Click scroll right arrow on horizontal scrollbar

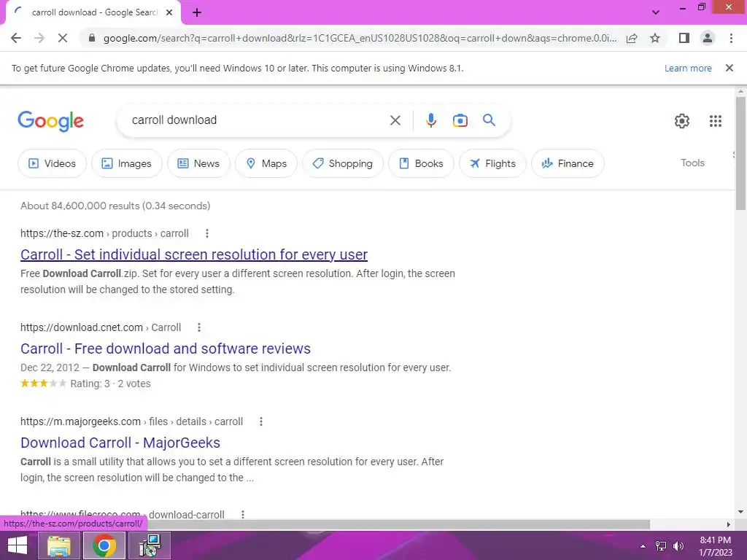(729, 524)
